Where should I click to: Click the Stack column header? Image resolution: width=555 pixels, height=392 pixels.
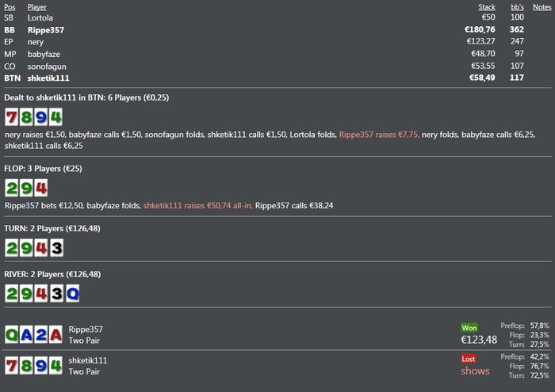[486, 7]
